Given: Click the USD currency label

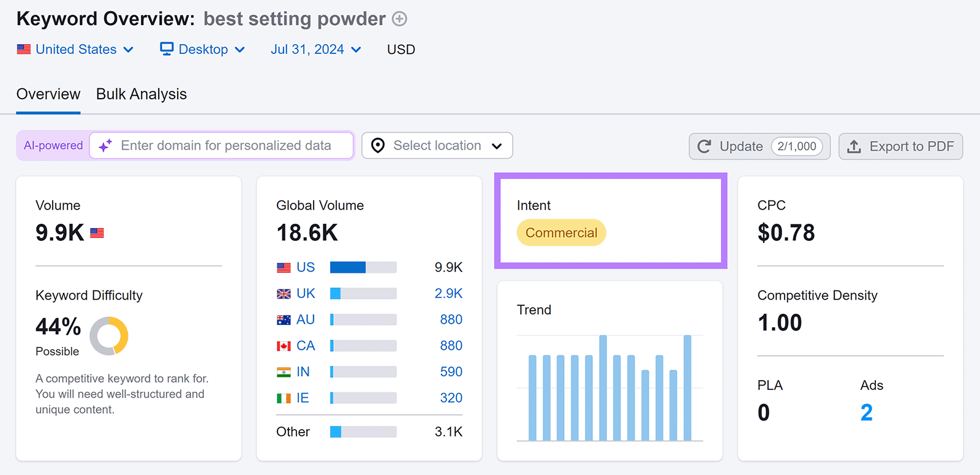Looking at the screenshot, I should tap(401, 50).
